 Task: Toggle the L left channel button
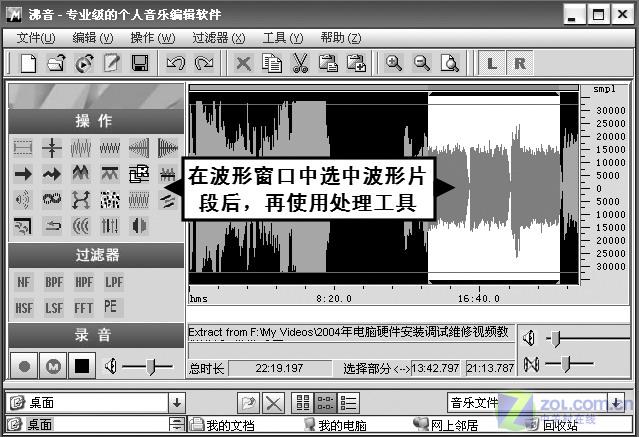coord(492,63)
